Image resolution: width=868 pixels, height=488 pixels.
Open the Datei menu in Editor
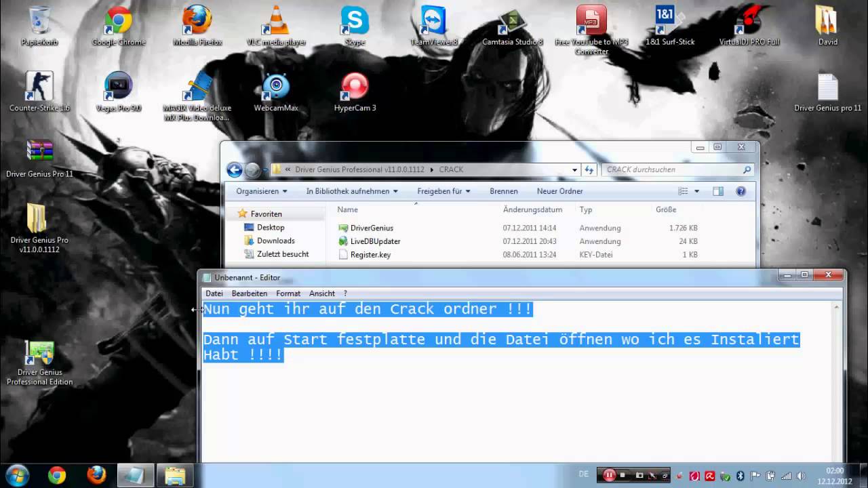click(x=214, y=293)
